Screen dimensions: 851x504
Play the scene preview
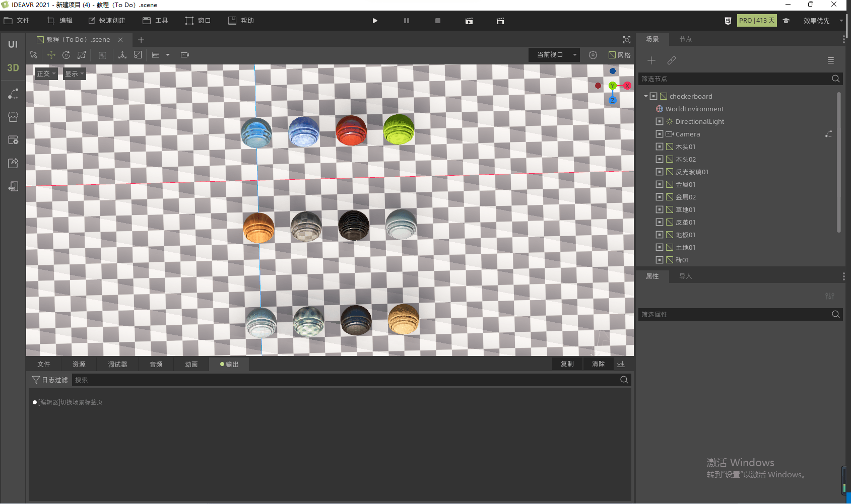[375, 21]
